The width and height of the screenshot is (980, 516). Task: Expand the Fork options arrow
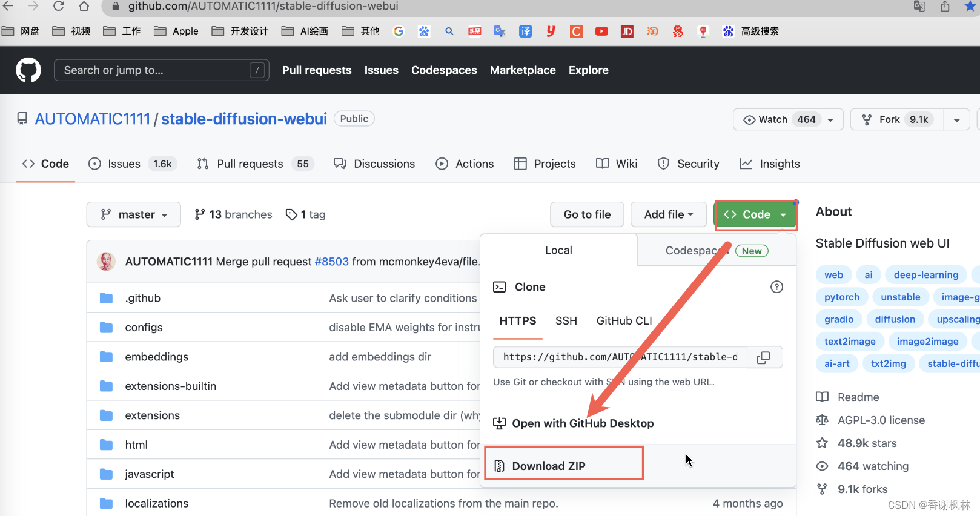pos(956,120)
